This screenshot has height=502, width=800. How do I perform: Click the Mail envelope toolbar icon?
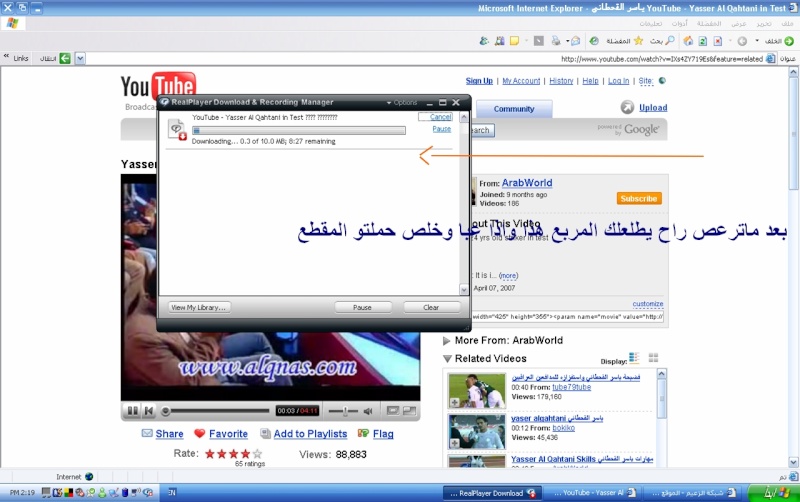click(576, 41)
